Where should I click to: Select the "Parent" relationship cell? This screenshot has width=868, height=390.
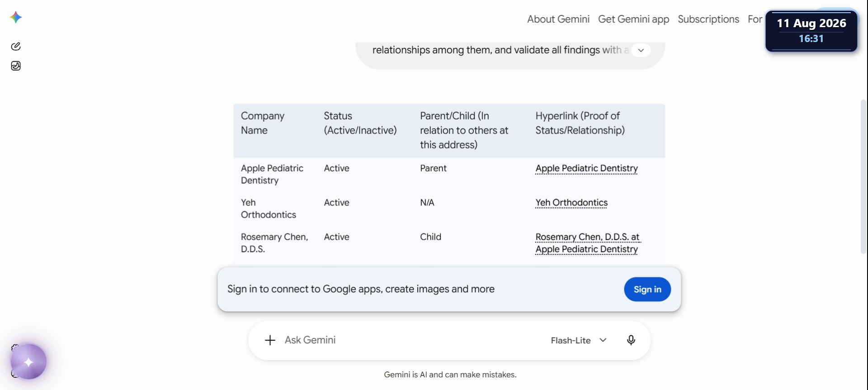(x=433, y=168)
